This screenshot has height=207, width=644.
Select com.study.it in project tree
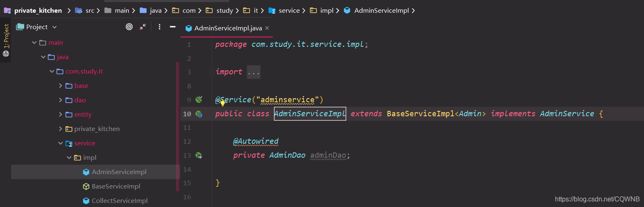tap(95, 71)
